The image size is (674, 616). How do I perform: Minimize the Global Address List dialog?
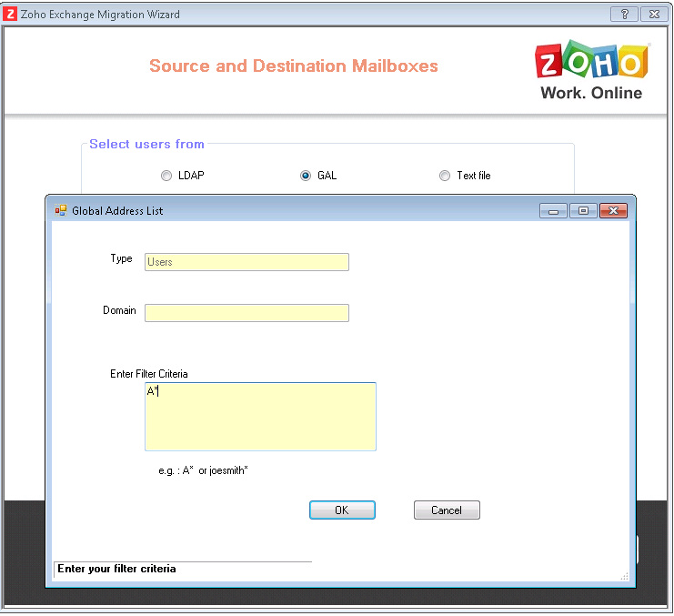pos(553,210)
